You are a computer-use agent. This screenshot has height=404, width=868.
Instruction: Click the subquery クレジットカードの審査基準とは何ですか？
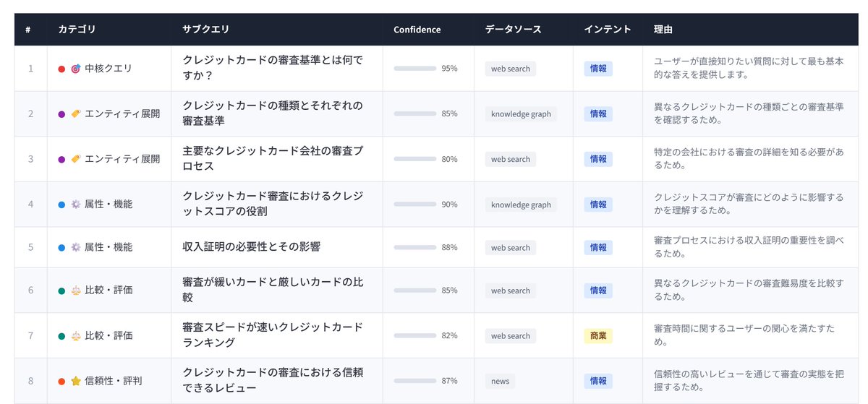273,68
